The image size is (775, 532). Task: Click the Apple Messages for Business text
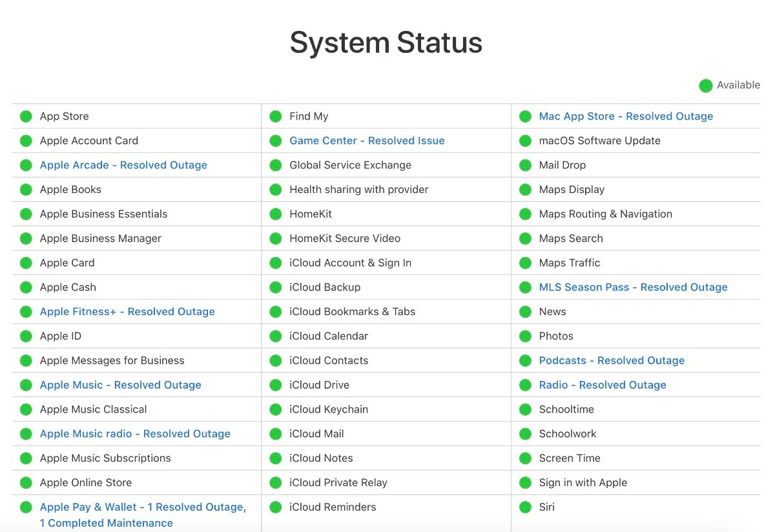pyautogui.click(x=112, y=360)
